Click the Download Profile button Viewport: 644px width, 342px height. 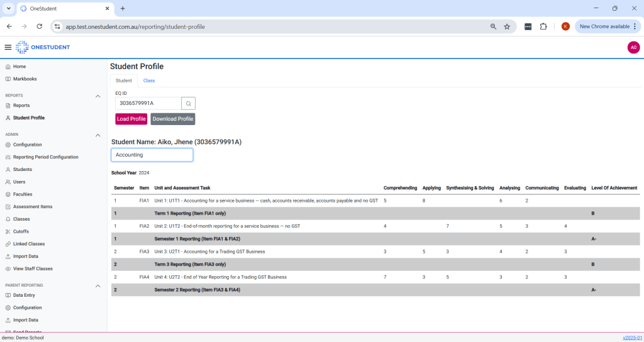point(173,119)
